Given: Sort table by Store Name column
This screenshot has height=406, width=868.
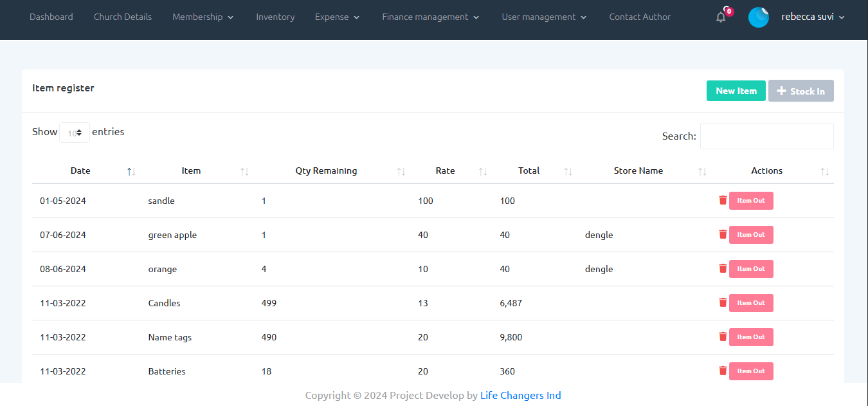Looking at the screenshot, I should pyautogui.click(x=638, y=171).
